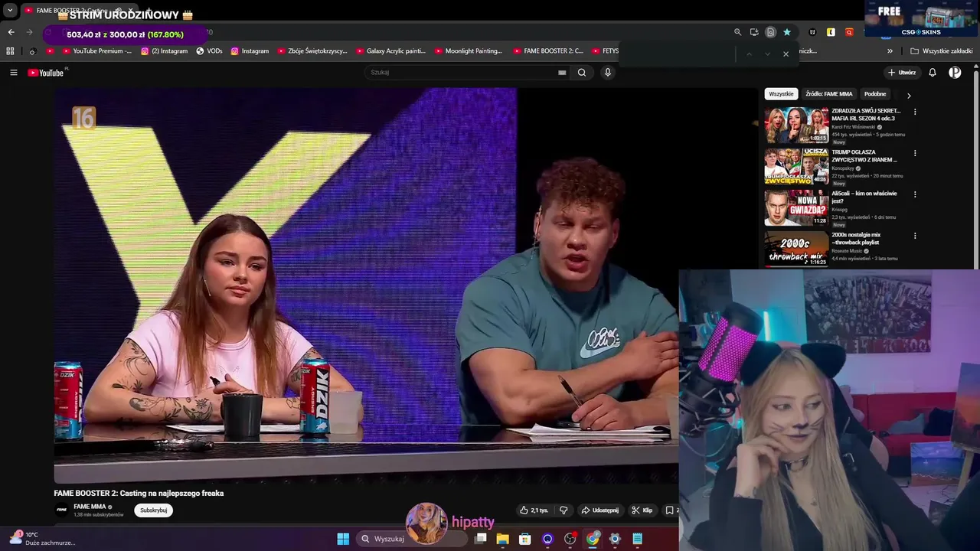Expand hidden bookmarks with the double chevron

coord(890,51)
